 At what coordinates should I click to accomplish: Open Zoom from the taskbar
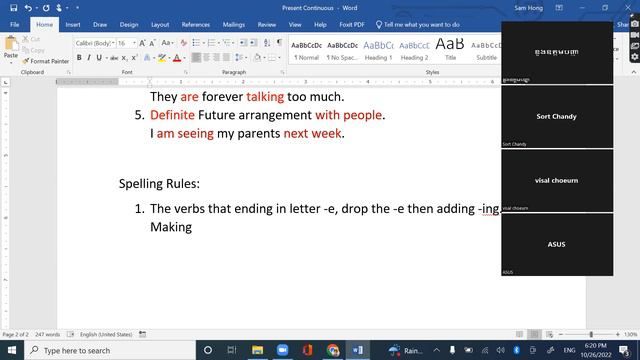pyautogui.click(x=282, y=350)
